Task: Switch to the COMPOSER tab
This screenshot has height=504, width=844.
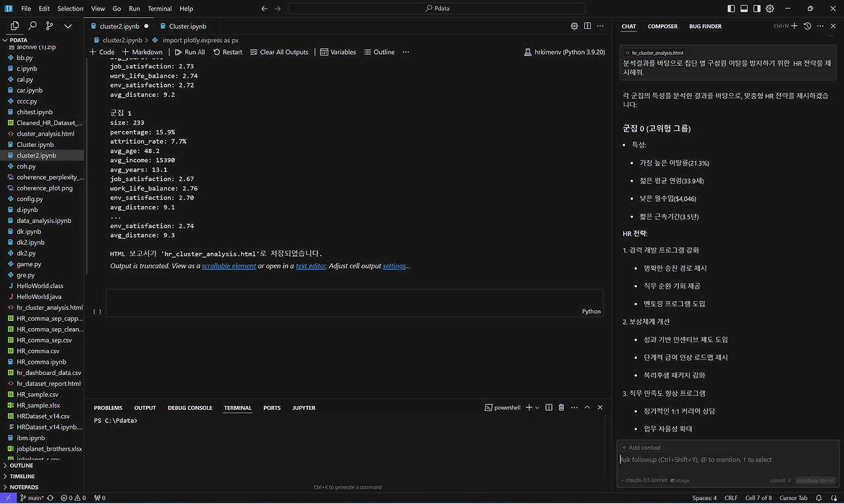Action: point(663,26)
